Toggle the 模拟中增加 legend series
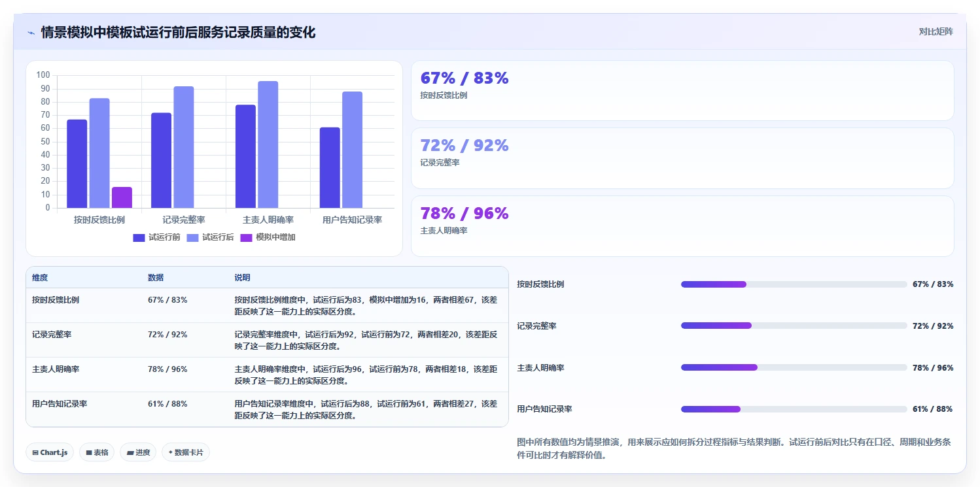980x487 pixels. [x=268, y=237]
